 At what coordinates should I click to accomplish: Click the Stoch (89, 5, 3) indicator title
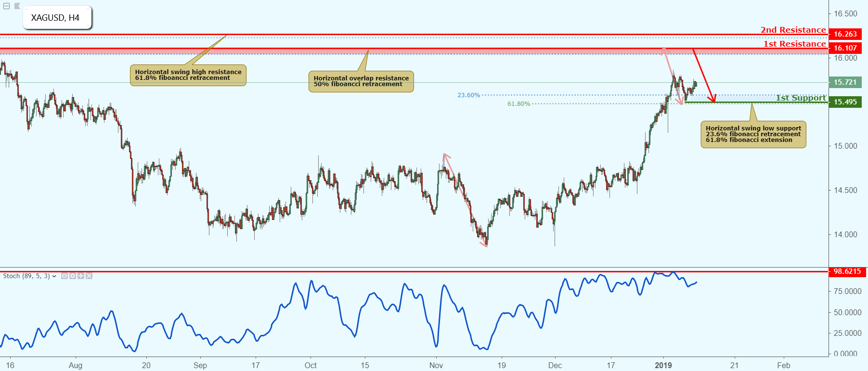[x=26, y=276]
